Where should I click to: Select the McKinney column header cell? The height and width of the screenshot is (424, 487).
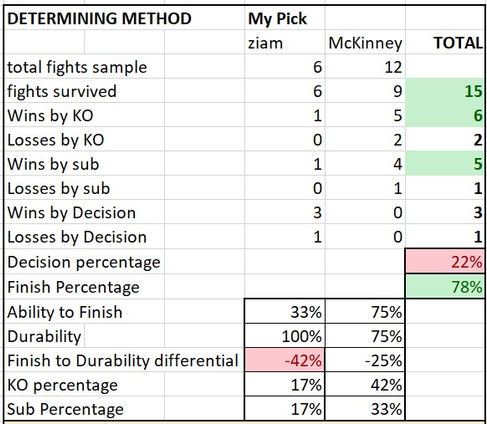click(365, 43)
